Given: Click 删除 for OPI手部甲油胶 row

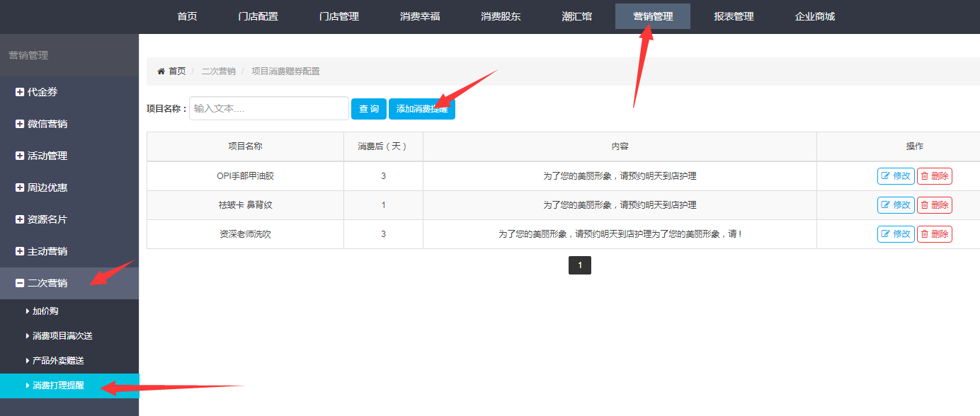Looking at the screenshot, I should 935,176.
